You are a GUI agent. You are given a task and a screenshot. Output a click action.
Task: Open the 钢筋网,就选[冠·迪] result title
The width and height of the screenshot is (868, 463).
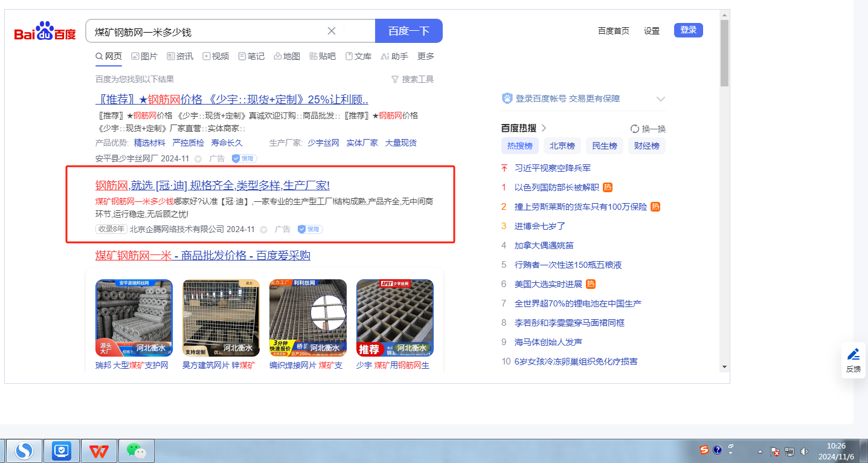(x=213, y=185)
